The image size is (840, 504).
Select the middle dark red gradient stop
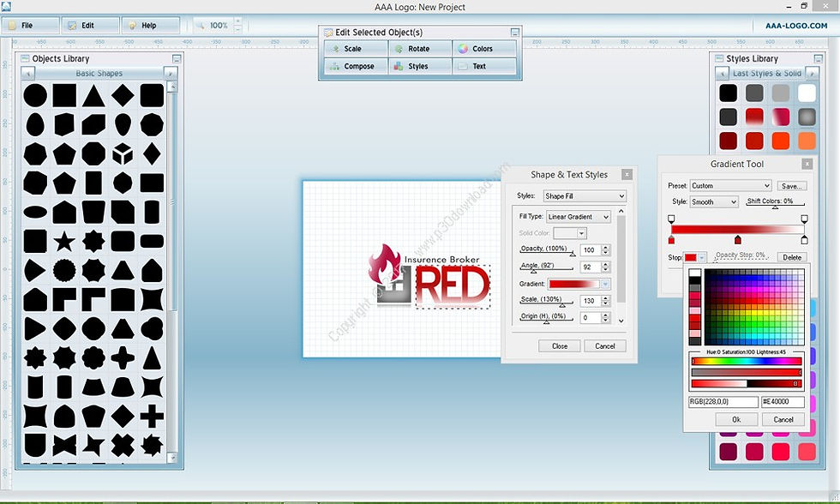(738, 239)
